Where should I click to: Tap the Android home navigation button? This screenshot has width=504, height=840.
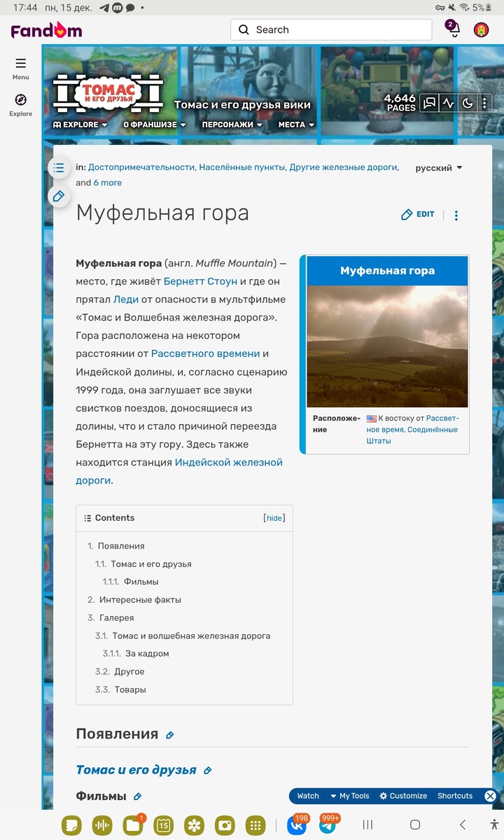(414, 825)
